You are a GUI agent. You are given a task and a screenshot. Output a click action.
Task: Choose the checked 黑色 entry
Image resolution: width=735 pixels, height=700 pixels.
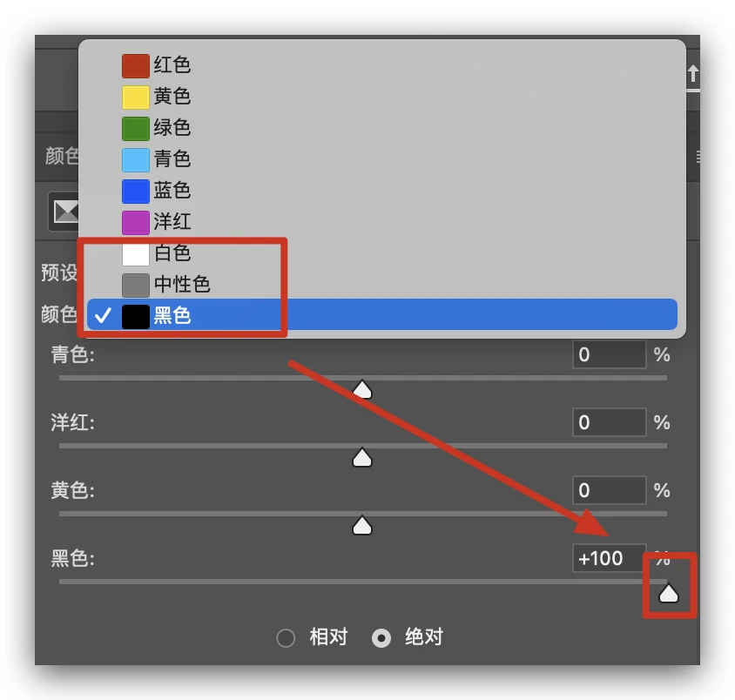[x=382, y=315]
